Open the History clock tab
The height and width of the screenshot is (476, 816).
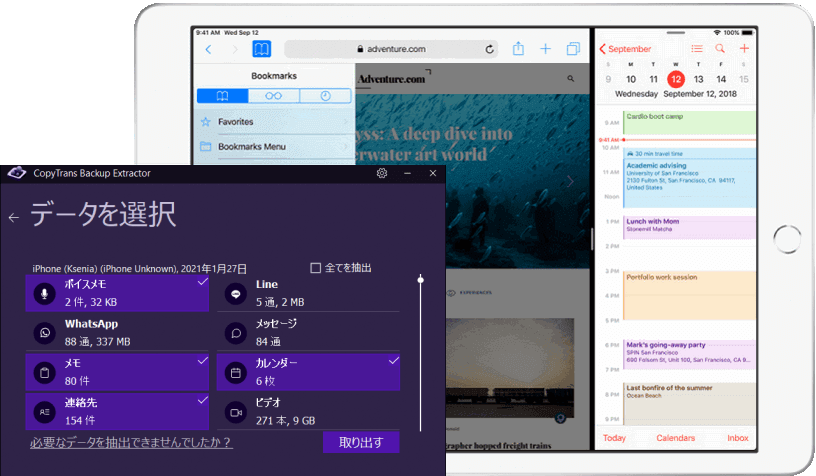click(325, 96)
